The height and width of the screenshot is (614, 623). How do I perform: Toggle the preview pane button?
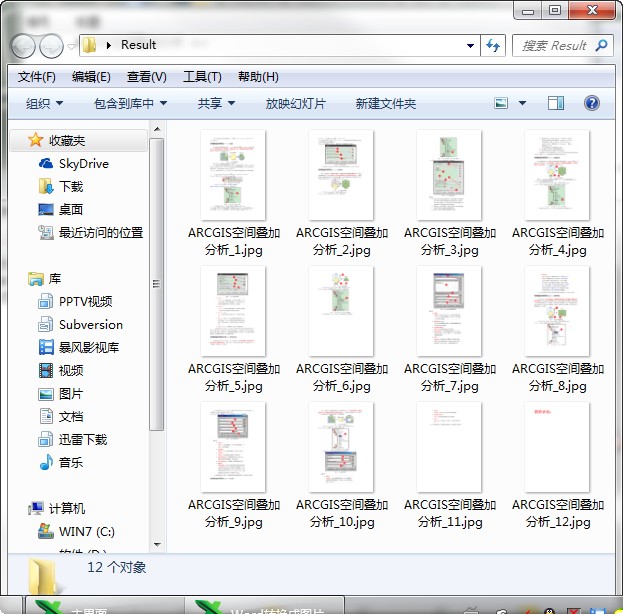555,103
